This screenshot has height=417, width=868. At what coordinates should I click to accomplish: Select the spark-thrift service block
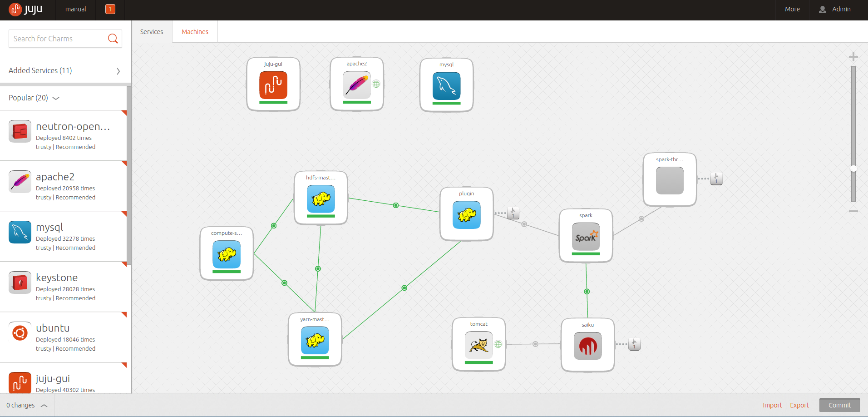coord(670,179)
